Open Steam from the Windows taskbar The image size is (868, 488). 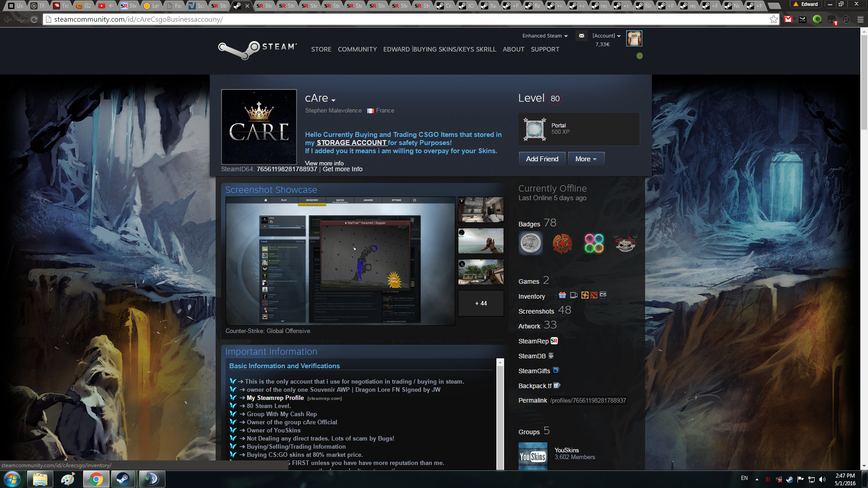coord(123,479)
